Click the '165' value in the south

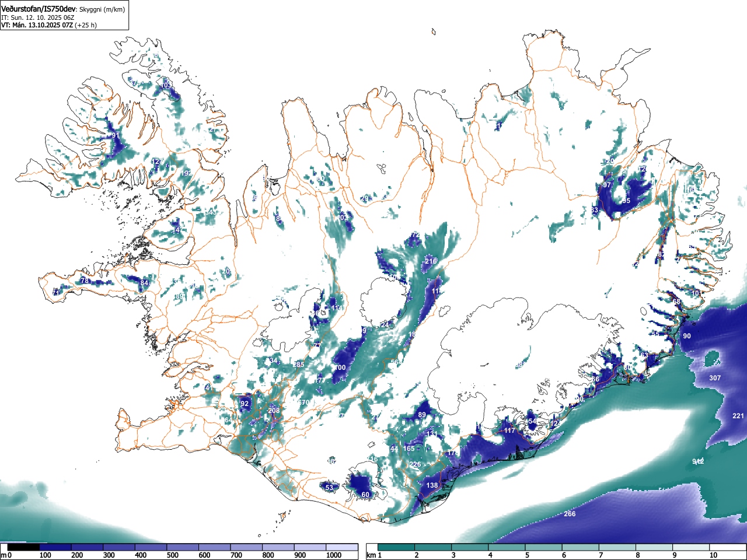coord(409,449)
